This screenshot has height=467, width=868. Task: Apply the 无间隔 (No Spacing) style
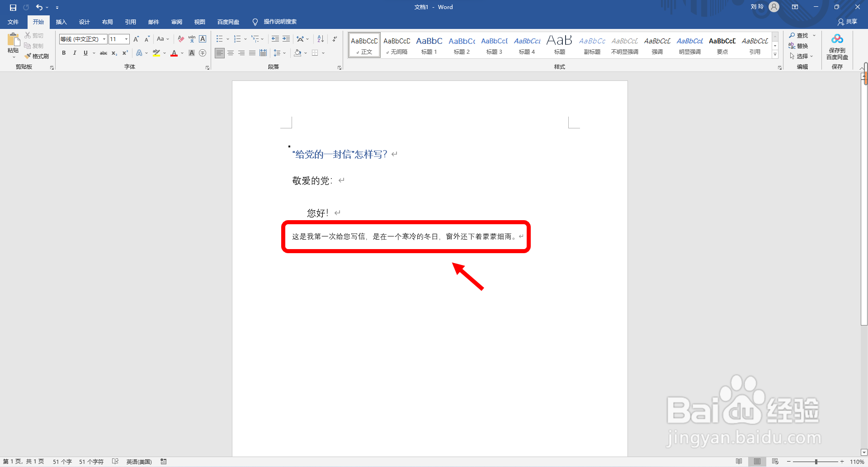[396, 45]
